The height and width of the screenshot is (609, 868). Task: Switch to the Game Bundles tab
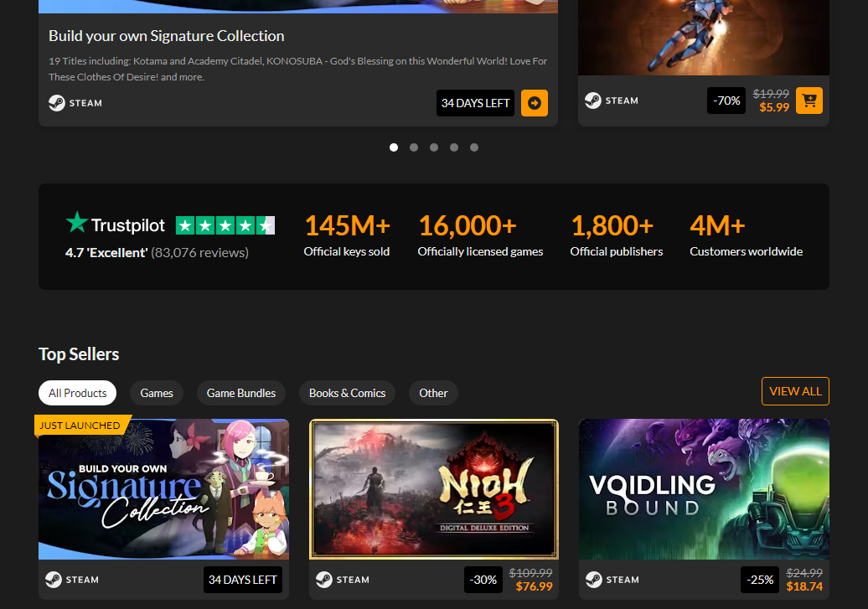point(240,393)
